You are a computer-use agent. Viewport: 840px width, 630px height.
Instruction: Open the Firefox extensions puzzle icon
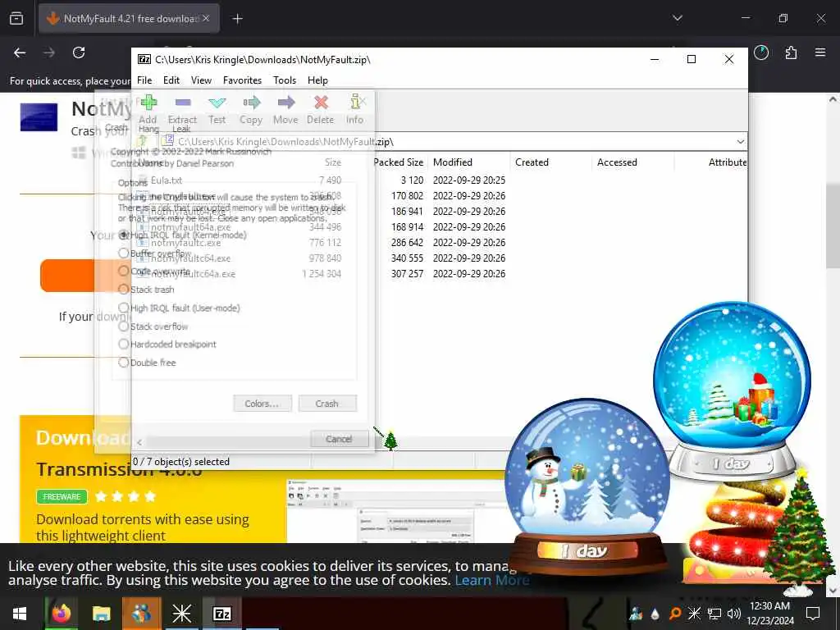coord(791,52)
